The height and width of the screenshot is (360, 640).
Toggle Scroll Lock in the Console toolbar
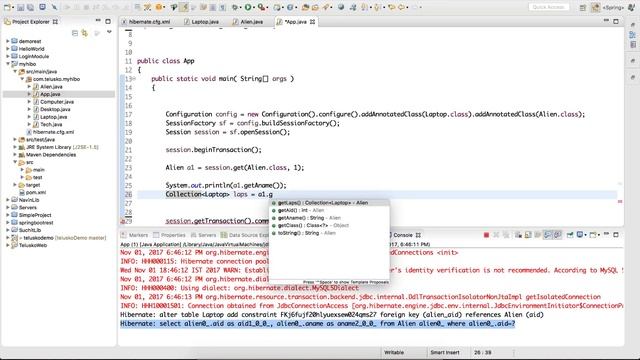coord(528,235)
